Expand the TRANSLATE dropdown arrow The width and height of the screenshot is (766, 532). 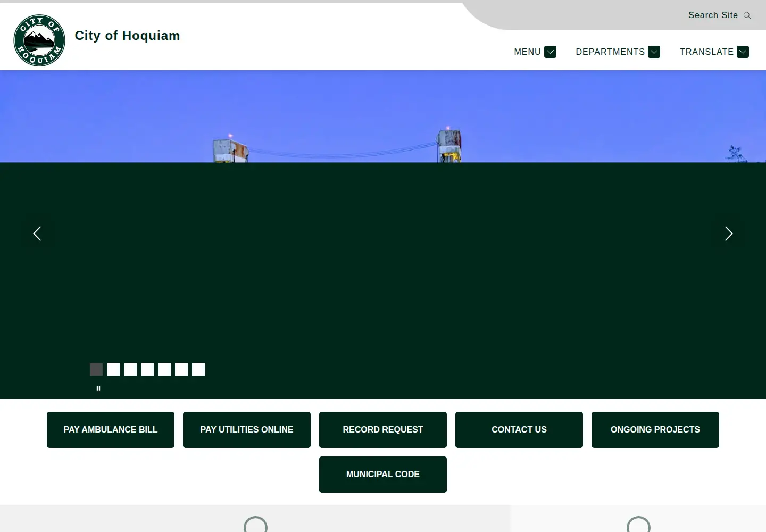click(743, 52)
